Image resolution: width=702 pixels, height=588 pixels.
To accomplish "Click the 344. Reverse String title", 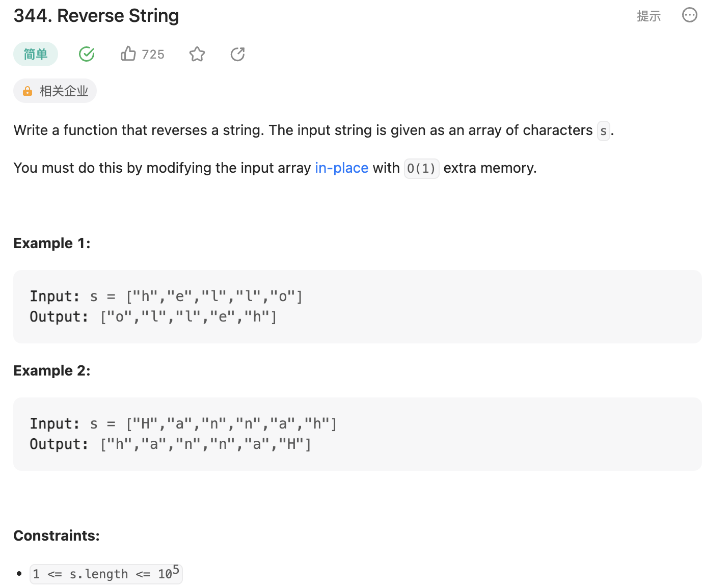I will pos(96,16).
